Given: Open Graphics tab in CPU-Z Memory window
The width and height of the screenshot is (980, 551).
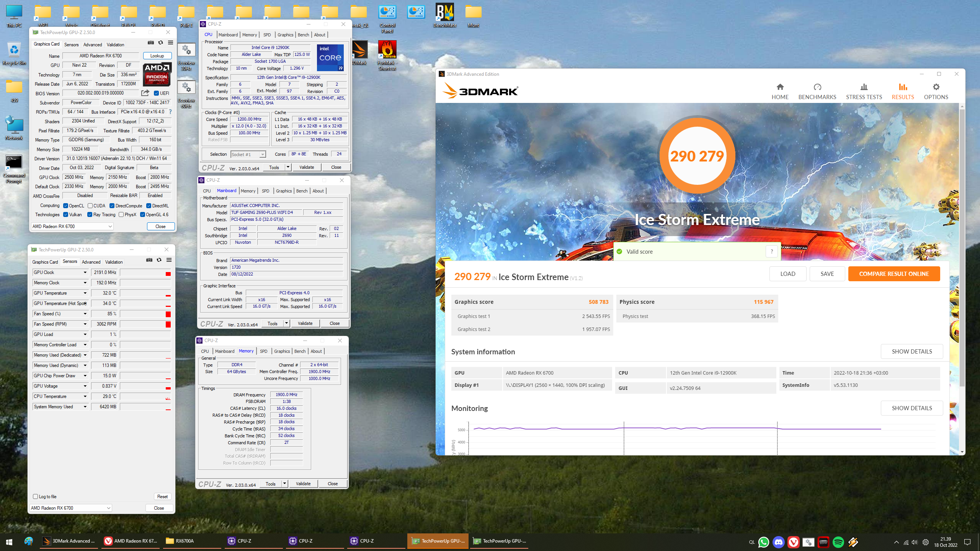Looking at the screenshot, I should point(282,351).
